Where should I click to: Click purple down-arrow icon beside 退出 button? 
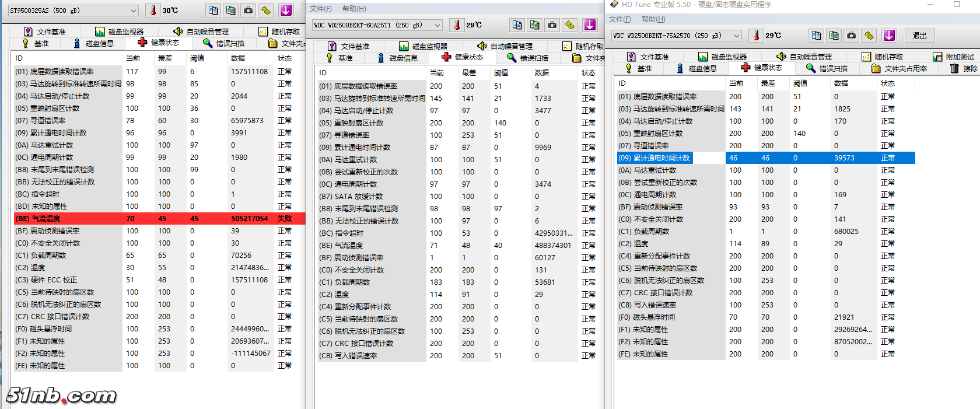tap(889, 36)
